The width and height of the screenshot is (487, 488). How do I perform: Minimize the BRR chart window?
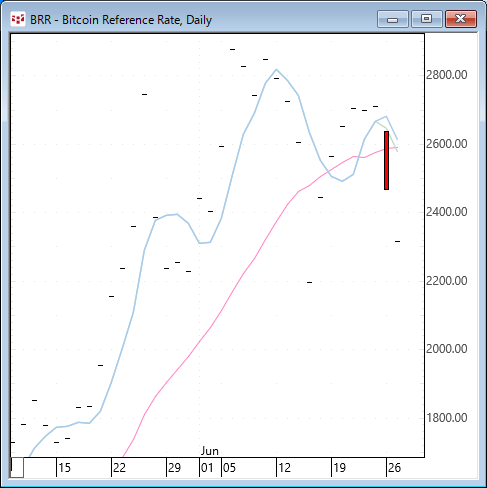click(x=393, y=19)
